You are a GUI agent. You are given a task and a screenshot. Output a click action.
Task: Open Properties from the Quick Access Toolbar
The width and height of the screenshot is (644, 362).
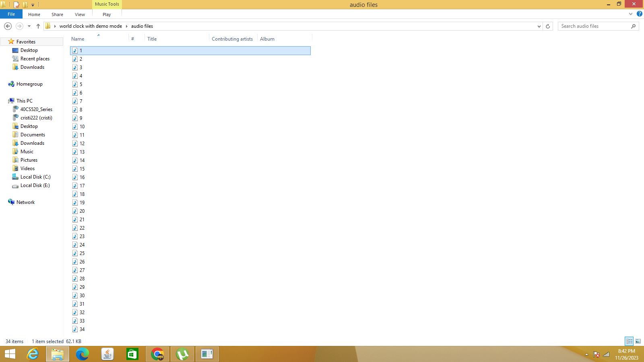pyautogui.click(x=17, y=4)
